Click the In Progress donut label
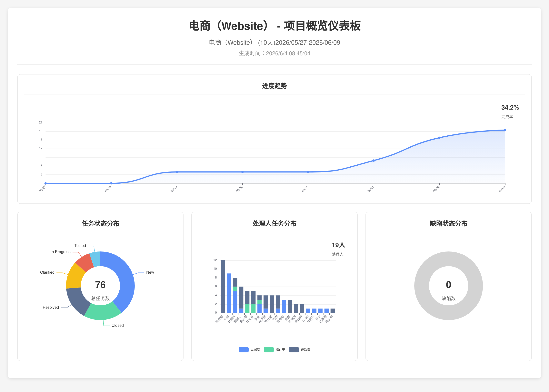549x392 pixels. click(61, 252)
